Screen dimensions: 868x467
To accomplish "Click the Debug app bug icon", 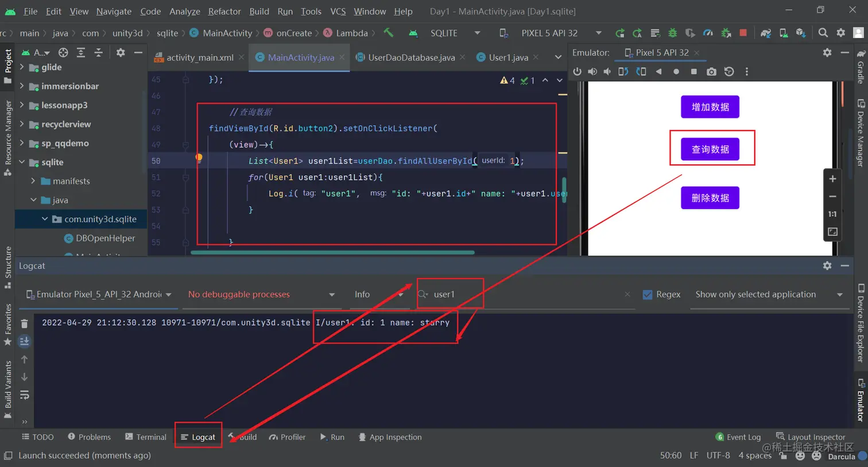I will [673, 33].
